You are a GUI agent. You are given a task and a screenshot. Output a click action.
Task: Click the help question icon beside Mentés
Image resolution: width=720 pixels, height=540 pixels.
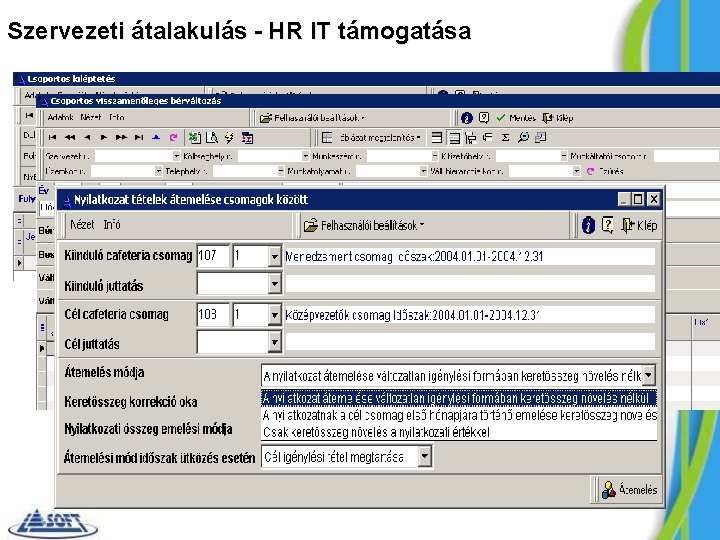(484, 118)
